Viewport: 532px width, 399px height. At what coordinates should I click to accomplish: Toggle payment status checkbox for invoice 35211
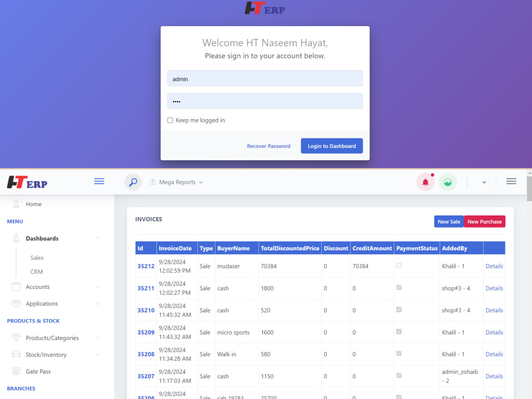pos(399,288)
